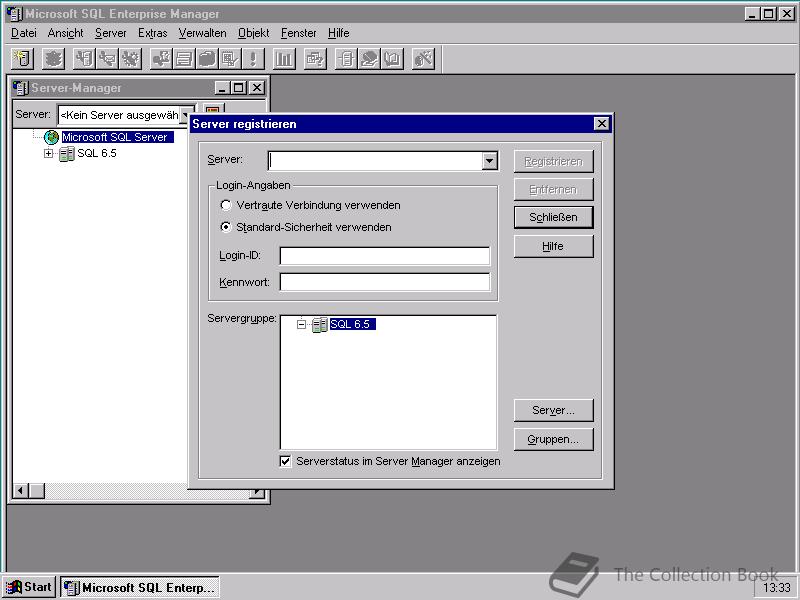The height and width of the screenshot is (600, 800).
Task: Select Vertraute Verbindung verwenden radio button
Action: click(226, 206)
